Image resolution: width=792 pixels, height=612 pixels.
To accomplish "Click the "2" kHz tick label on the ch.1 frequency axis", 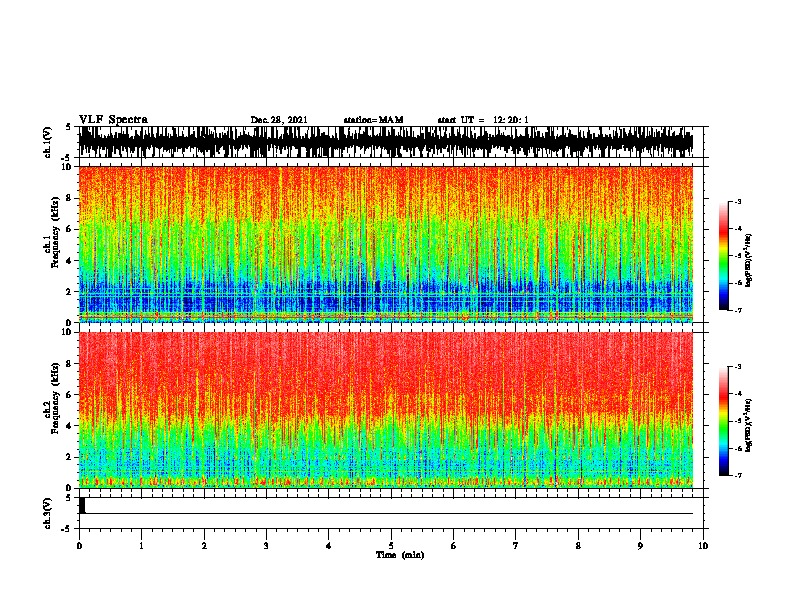I will pos(70,292).
